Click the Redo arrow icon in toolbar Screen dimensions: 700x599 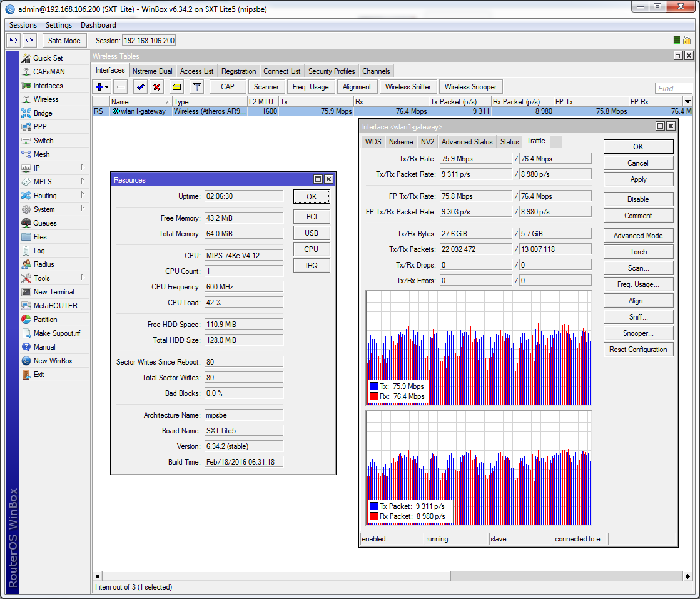[x=29, y=40]
